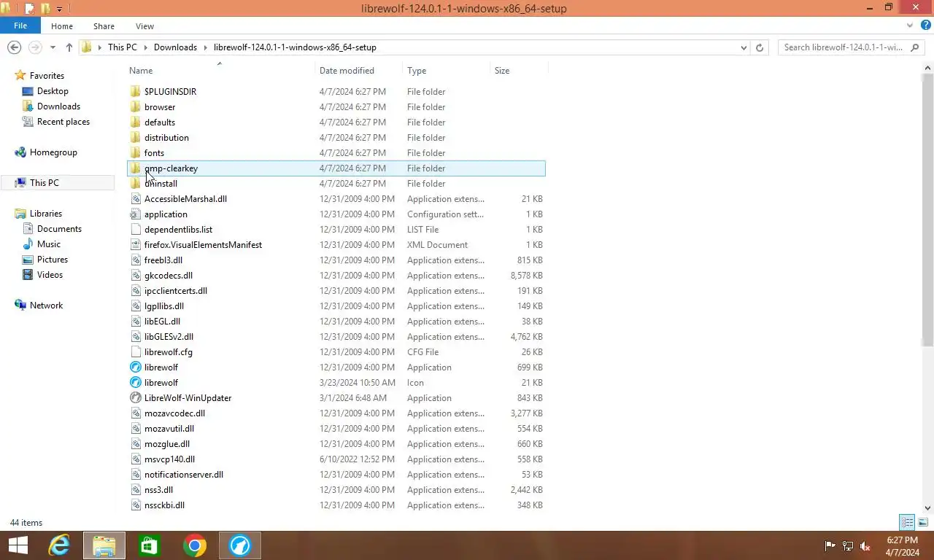Select Network in navigation pane
This screenshot has width=934, height=560.
[46, 306]
